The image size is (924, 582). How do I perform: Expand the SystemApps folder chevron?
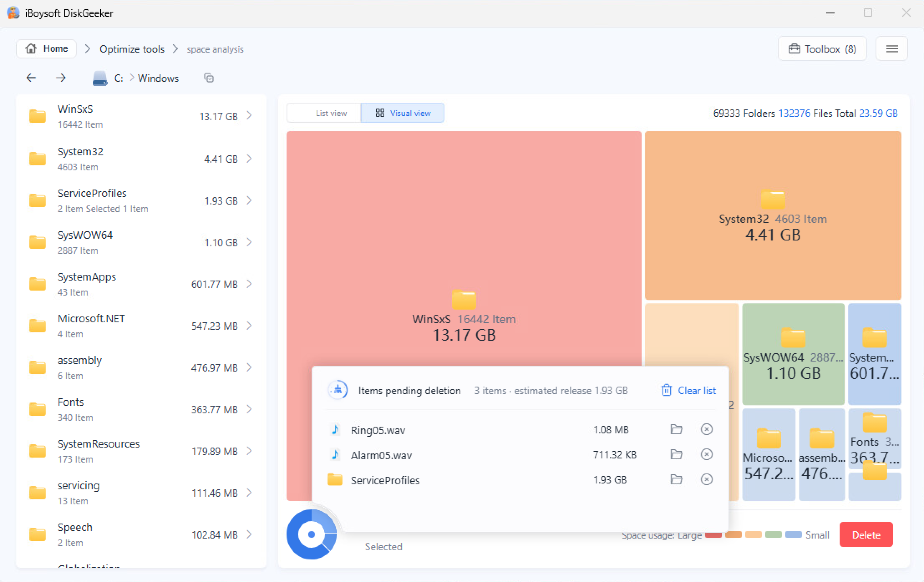click(249, 284)
